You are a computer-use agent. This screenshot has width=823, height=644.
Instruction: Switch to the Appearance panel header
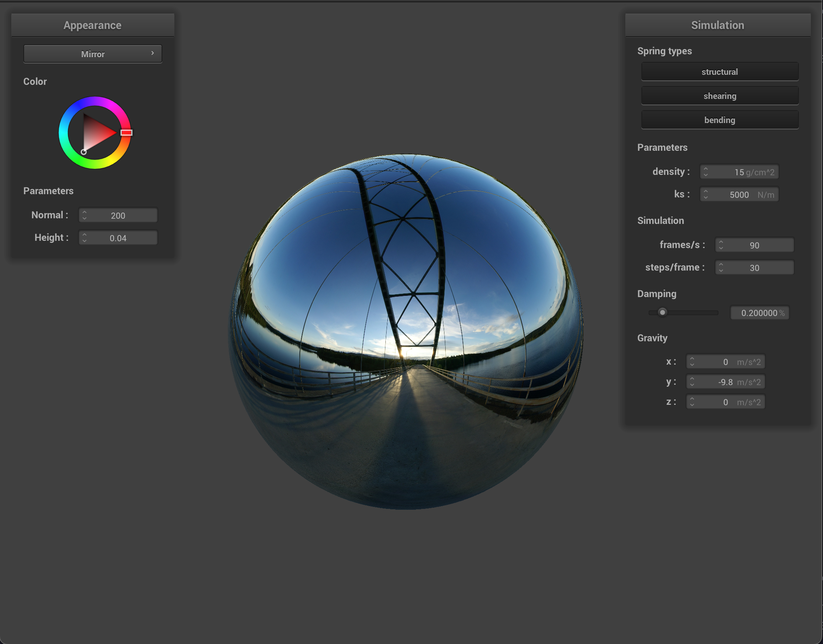pyautogui.click(x=92, y=25)
